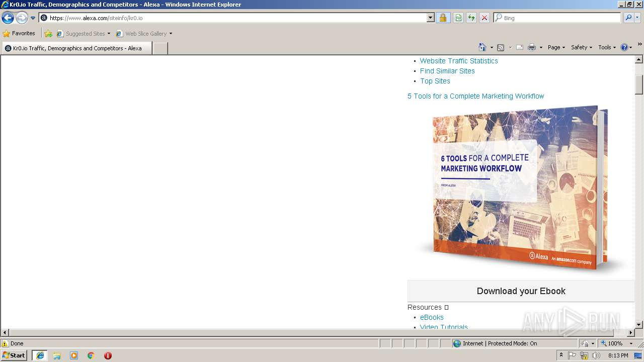The height and width of the screenshot is (362, 644).
Task: Click Action Center flag tray icon
Action: [573, 355]
